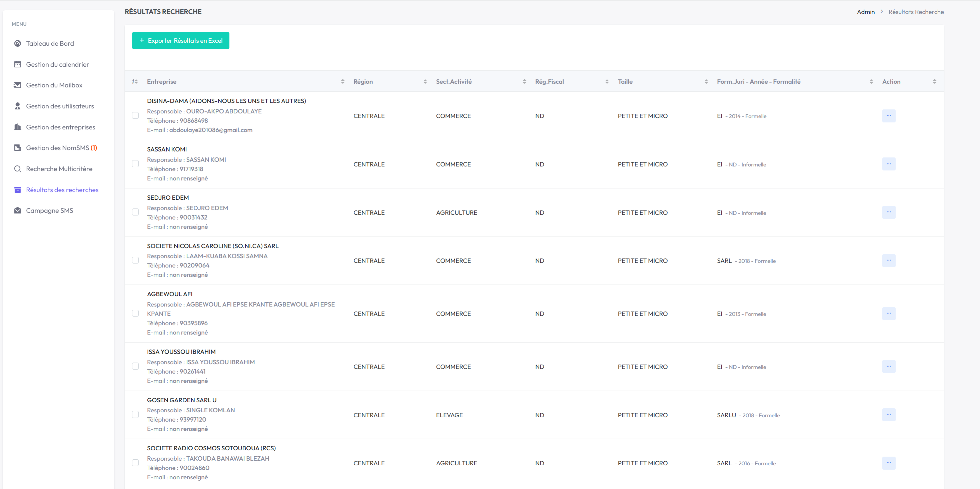Check the ISSA YOUSSOU IBRAHIM row box
The height and width of the screenshot is (489, 980).
click(135, 366)
